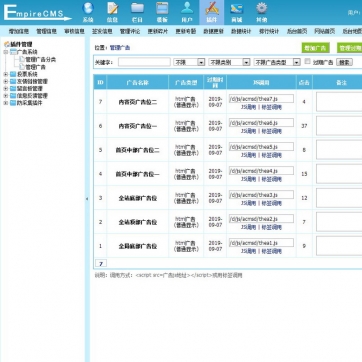Collapse the left sidebar arrow handle

tap(87, 199)
